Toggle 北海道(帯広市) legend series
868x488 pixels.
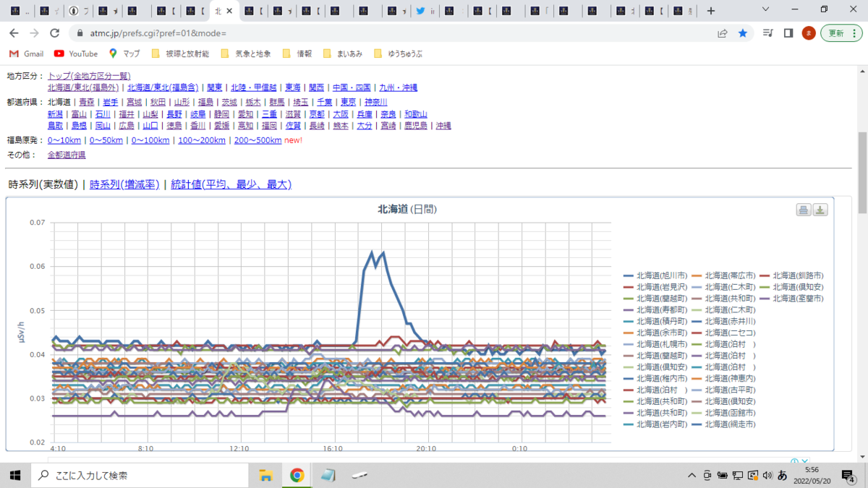723,275
